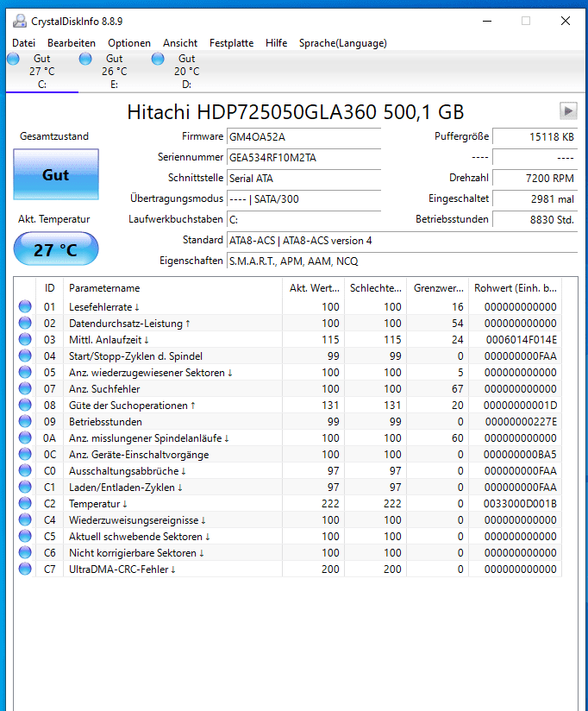Click status icon of misslungener Spindelanläufe row
This screenshot has height=711, width=588.
(25, 437)
